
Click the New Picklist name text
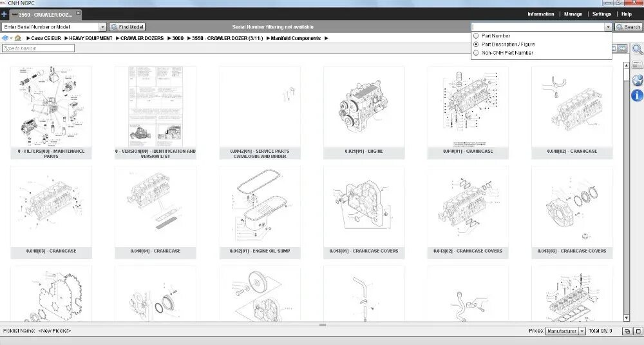pyautogui.click(x=55, y=331)
